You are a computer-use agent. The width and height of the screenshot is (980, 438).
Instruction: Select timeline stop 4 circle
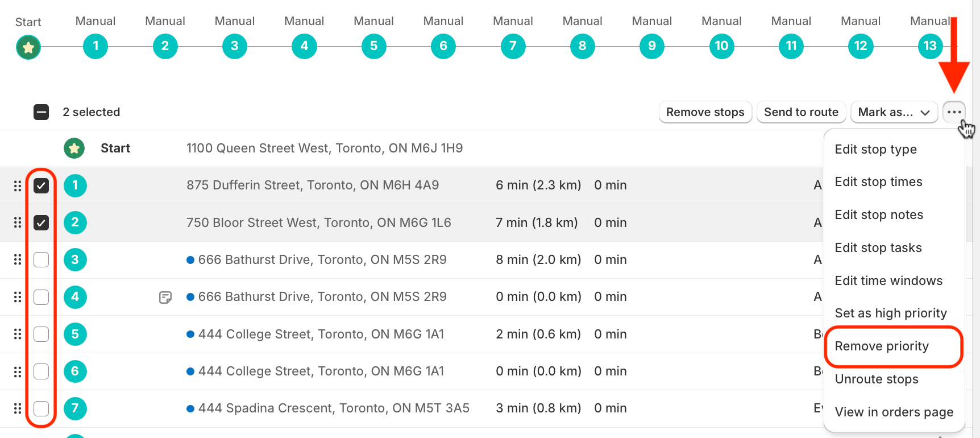[304, 46]
